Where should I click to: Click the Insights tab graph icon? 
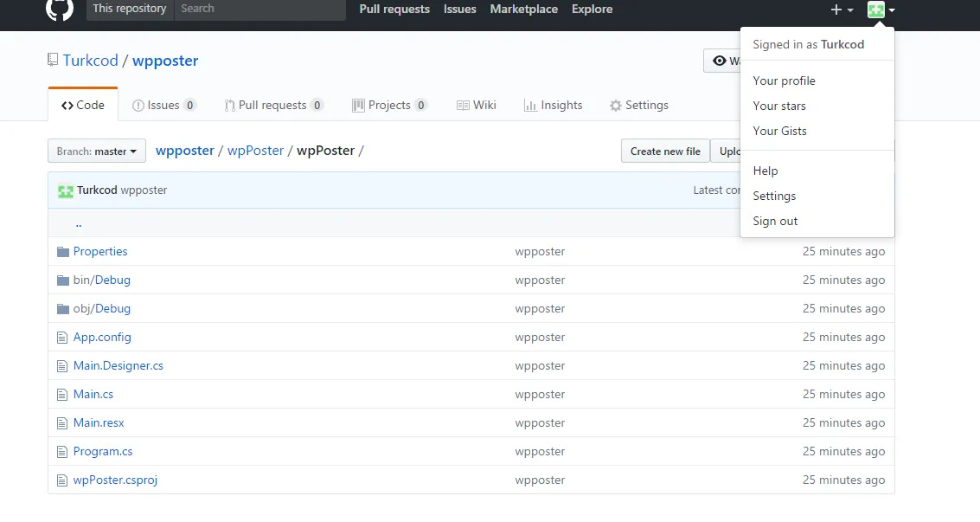pos(530,106)
